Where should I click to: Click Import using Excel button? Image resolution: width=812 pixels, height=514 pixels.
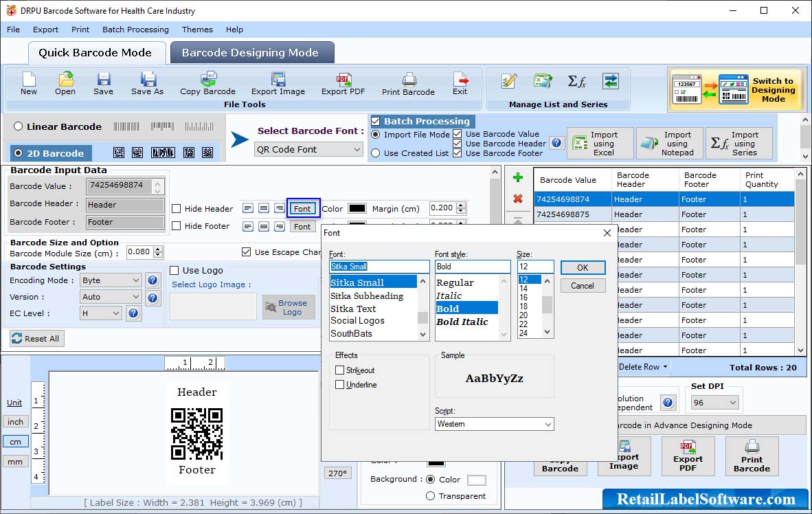pos(600,144)
